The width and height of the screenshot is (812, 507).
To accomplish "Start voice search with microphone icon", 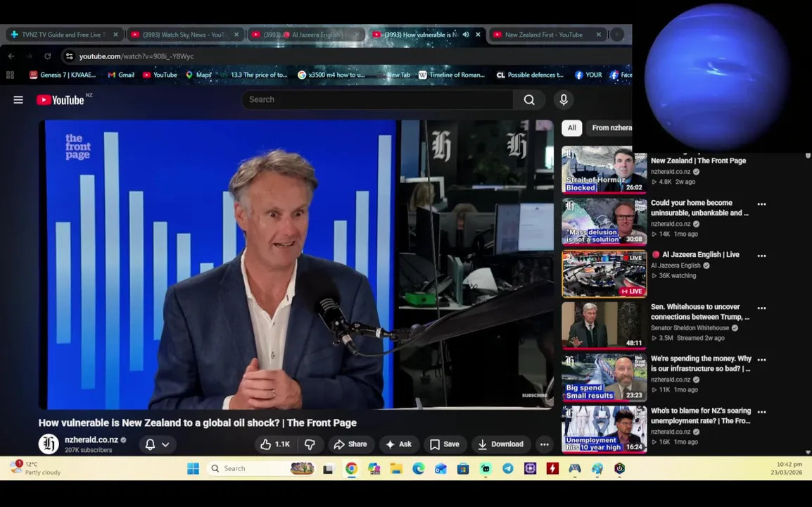I will (x=564, y=99).
